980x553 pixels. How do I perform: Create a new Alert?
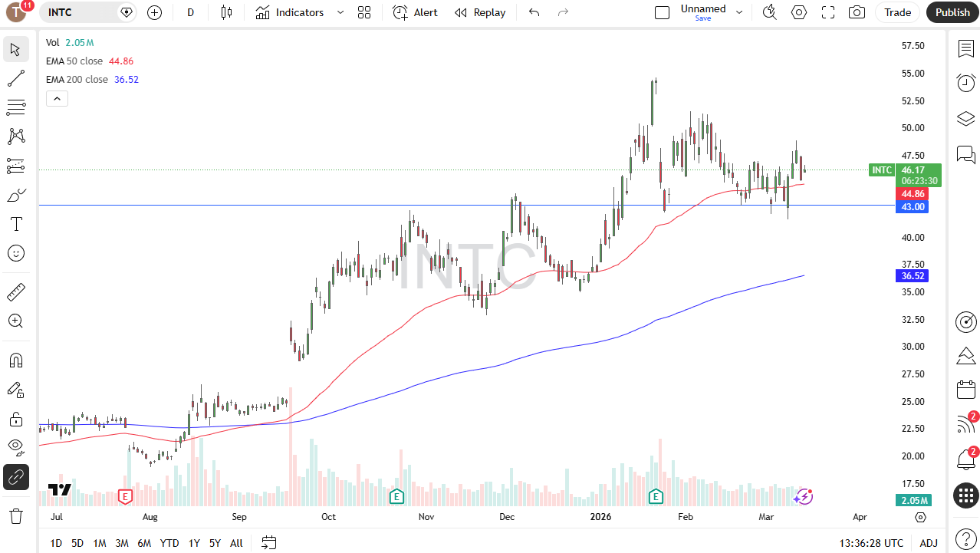(415, 12)
